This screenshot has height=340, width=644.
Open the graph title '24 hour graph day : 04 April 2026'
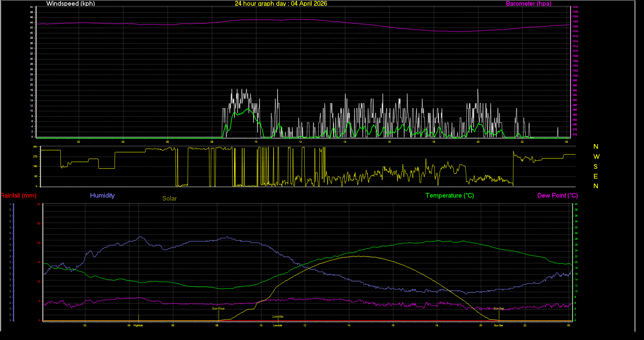tap(281, 4)
